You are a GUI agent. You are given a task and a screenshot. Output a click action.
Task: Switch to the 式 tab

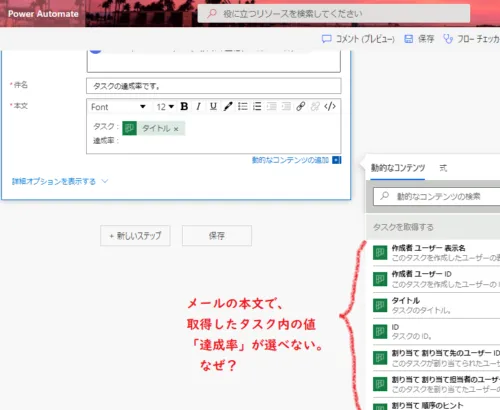(x=443, y=168)
